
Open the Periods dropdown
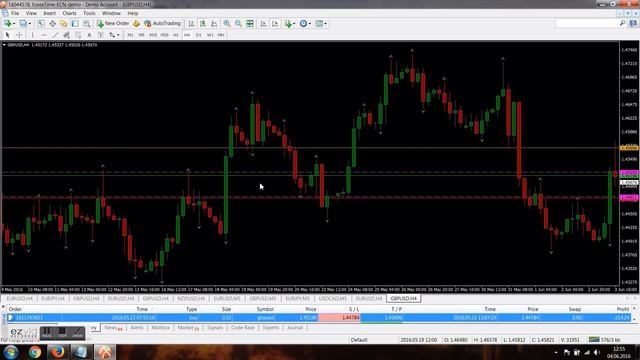(x=305, y=24)
